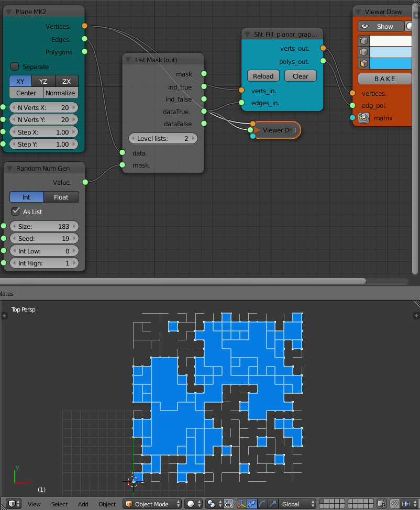Open the pivot point selector
Screen dimensions: 420x510
[214, 504]
